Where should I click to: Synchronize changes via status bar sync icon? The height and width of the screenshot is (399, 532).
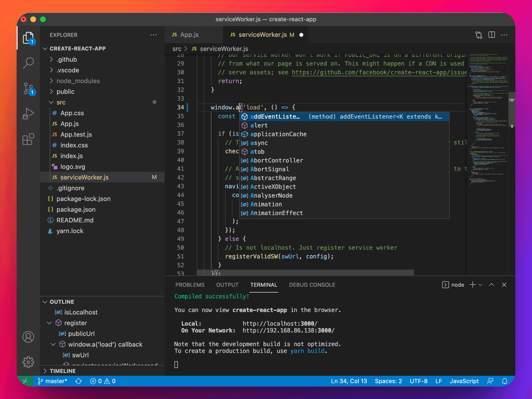pos(79,381)
